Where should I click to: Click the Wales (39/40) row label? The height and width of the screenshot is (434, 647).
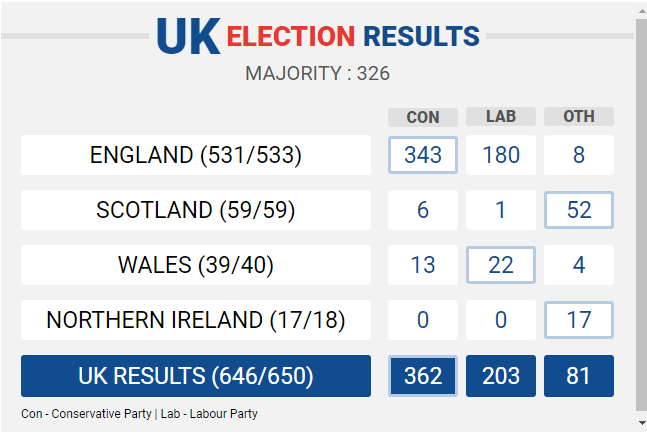click(196, 265)
